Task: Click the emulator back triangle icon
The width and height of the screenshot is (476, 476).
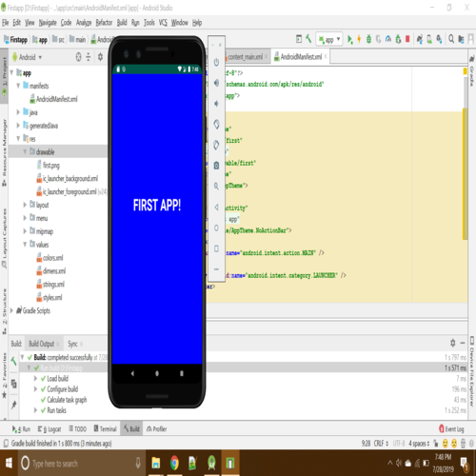Action: click(x=216, y=208)
